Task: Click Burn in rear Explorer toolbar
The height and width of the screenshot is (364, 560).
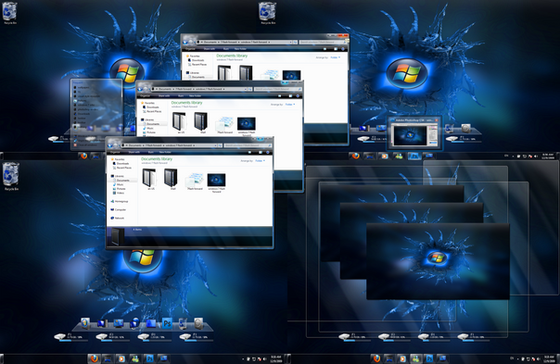Action: [226, 49]
